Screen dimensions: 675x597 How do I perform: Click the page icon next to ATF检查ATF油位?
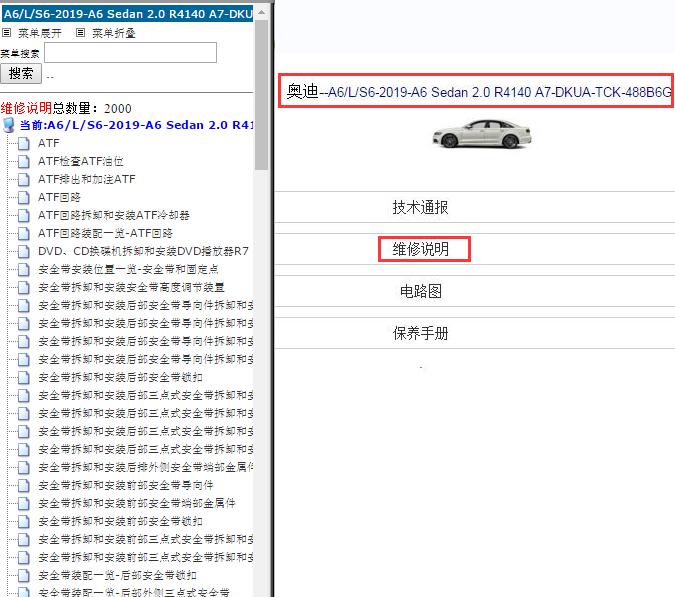coord(24,161)
